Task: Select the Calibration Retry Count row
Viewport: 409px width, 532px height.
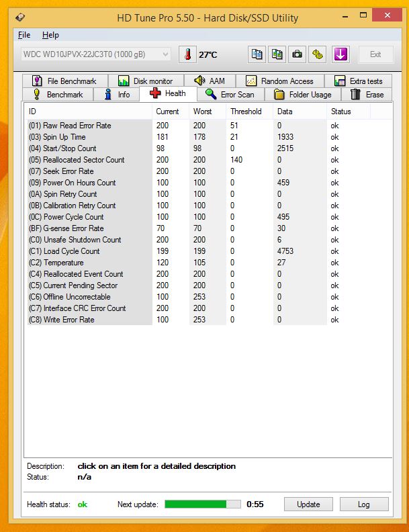Action: 198,206
